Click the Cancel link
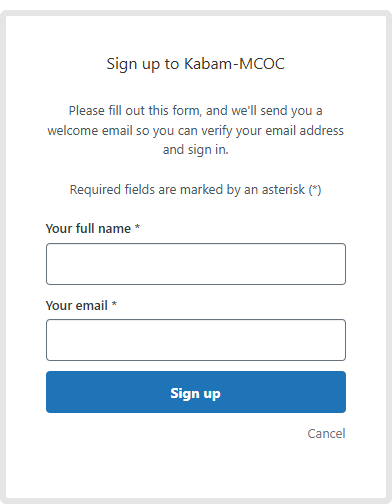This screenshot has height=504, width=392. point(326,434)
